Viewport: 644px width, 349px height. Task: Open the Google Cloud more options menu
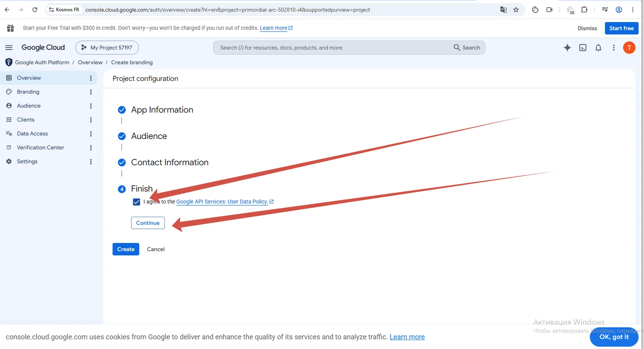614,48
